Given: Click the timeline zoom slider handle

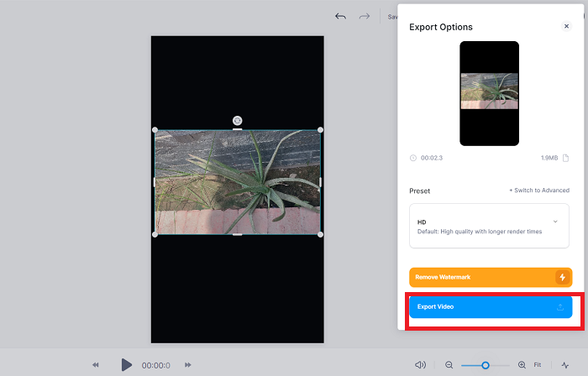Looking at the screenshot, I should coord(486,365).
